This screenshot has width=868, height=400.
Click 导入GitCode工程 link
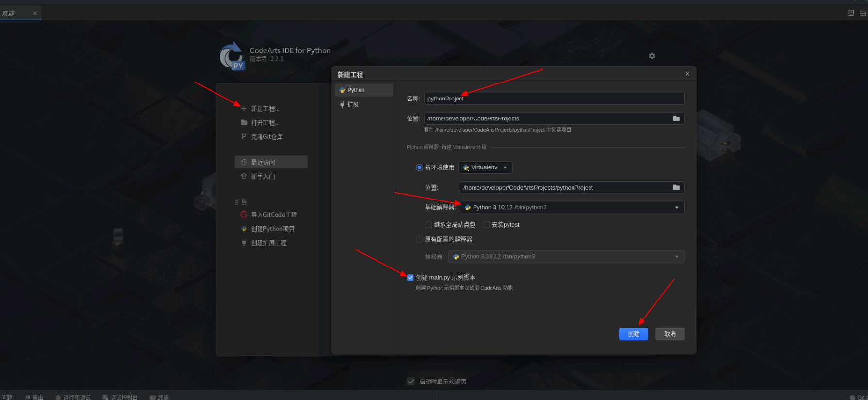[274, 215]
